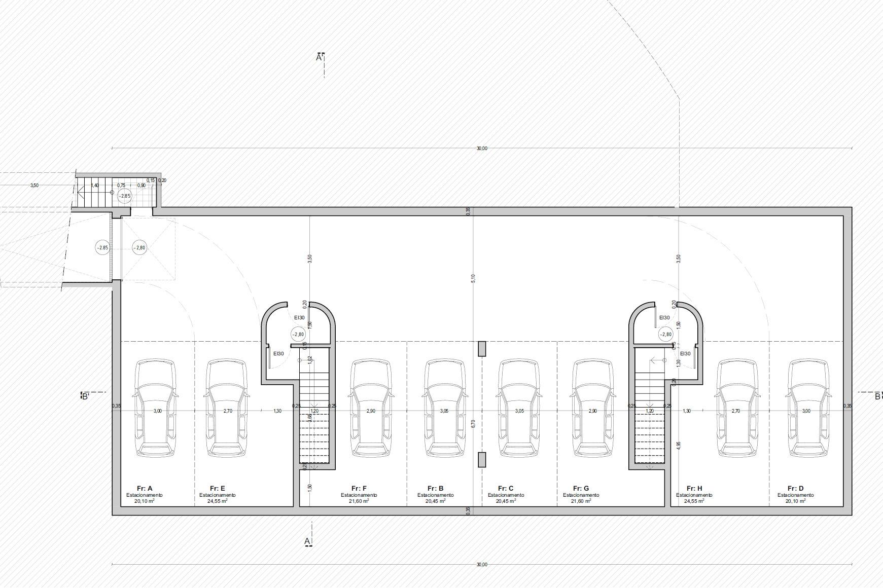Click the "Fr: A" parking label

[145, 489]
